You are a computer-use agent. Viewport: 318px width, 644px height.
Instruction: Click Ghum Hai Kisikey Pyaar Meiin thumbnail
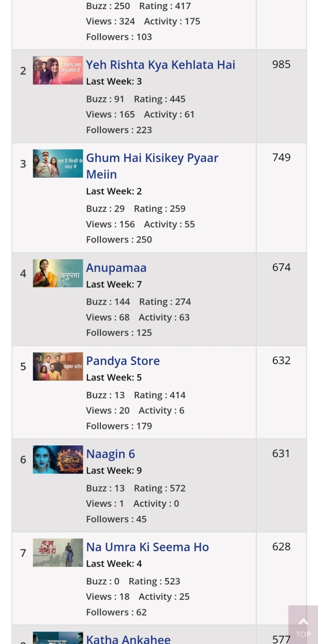pyautogui.click(x=58, y=164)
